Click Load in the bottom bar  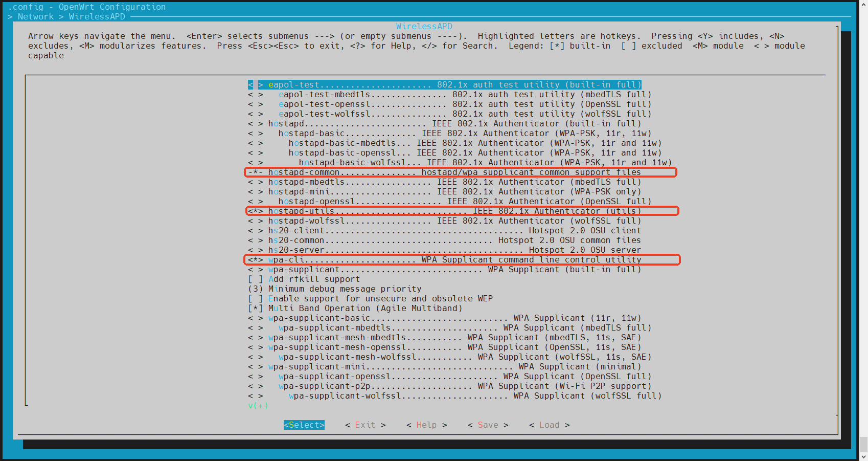(x=549, y=425)
